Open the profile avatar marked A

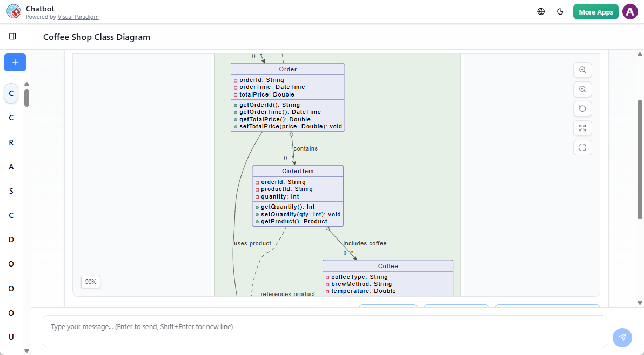[x=630, y=11]
